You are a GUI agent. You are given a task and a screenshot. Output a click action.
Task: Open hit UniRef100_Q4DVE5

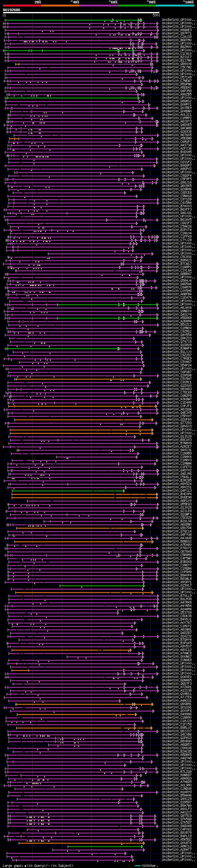pos(177,125)
